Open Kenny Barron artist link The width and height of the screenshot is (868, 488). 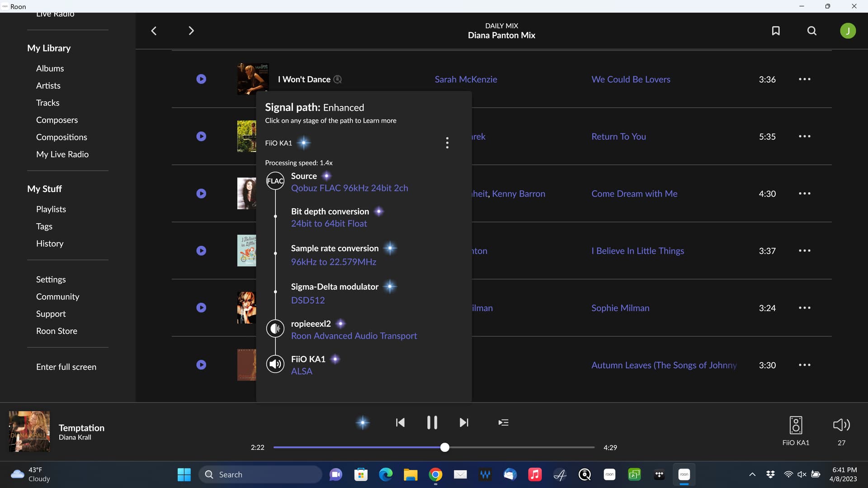[x=519, y=193]
